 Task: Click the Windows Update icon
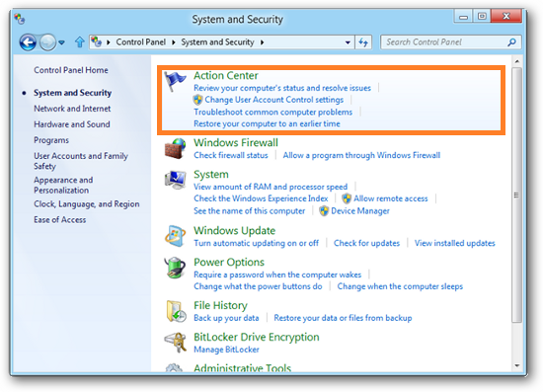(x=175, y=236)
